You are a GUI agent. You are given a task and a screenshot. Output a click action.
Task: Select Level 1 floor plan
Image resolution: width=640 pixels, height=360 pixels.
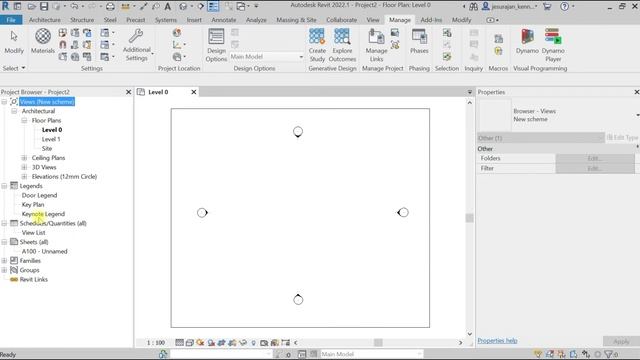click(51, 139)
